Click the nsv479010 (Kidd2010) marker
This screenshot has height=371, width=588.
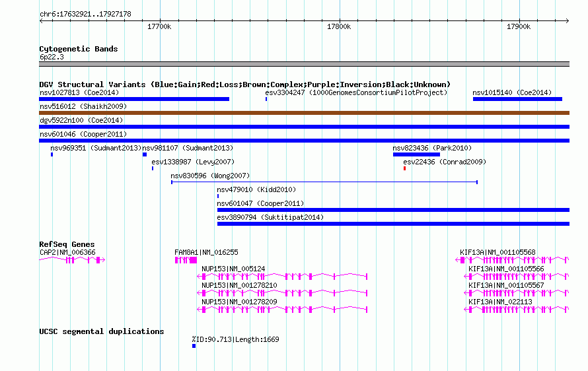(x=218, y=196)
